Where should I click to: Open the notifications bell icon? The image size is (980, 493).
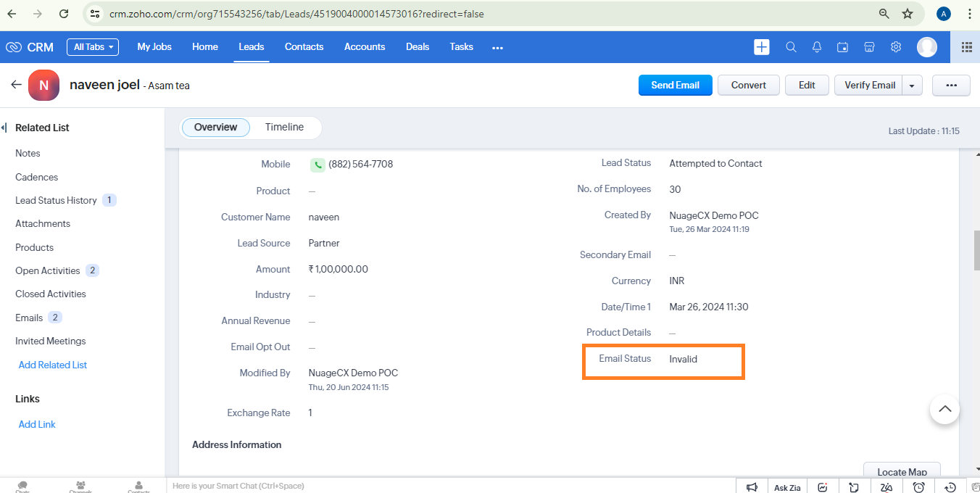[817, 47]
